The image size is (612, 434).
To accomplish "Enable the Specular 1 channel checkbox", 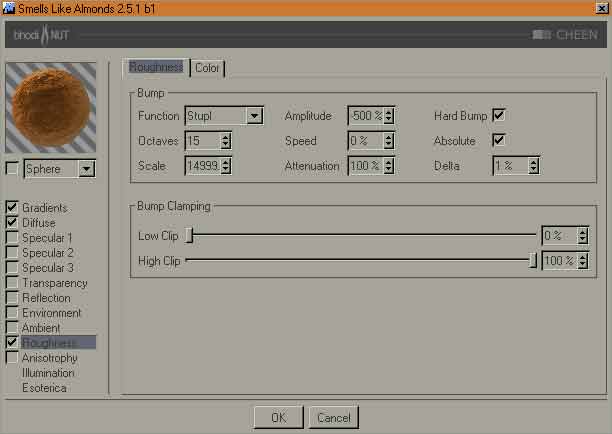I will [12, 238].
